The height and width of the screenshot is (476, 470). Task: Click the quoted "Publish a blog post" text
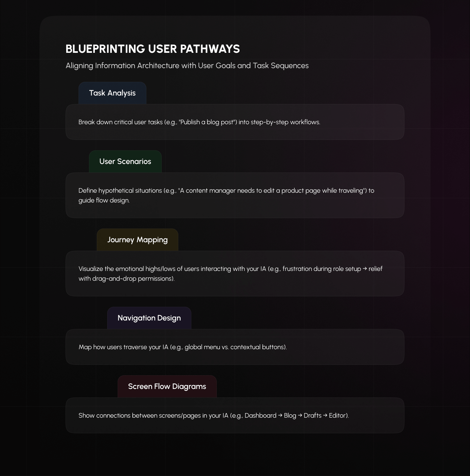click(x=208, y=122)
